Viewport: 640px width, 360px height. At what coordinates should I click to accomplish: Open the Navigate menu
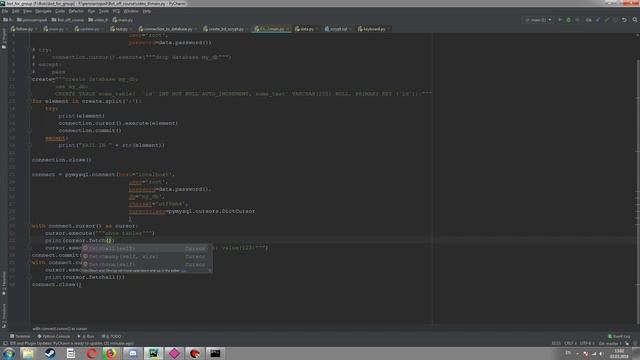coord(43,11)
